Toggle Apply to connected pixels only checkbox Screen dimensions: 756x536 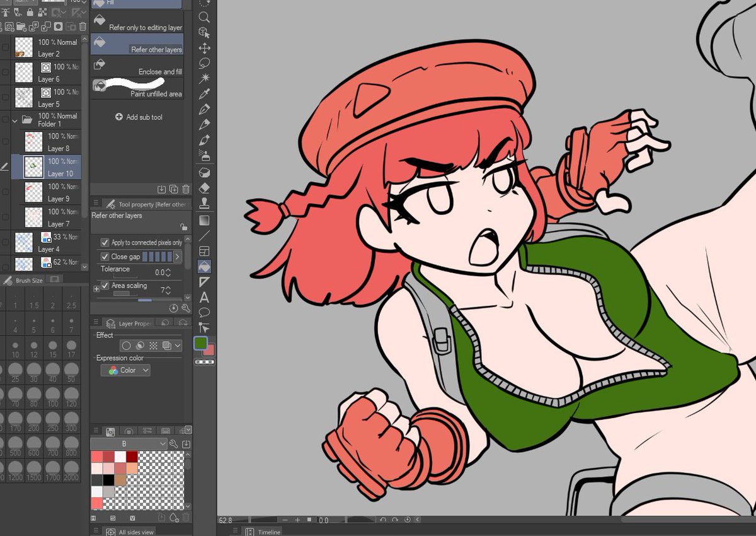(105, 242)
